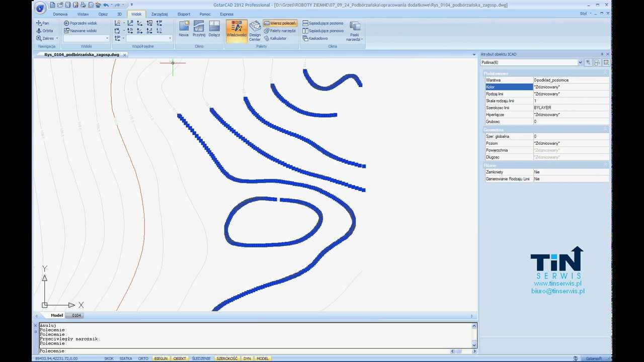Tile windows with Sąsiadujące poziomo
644x362 pixels.
pyautogui.click(x=323, y=23)
